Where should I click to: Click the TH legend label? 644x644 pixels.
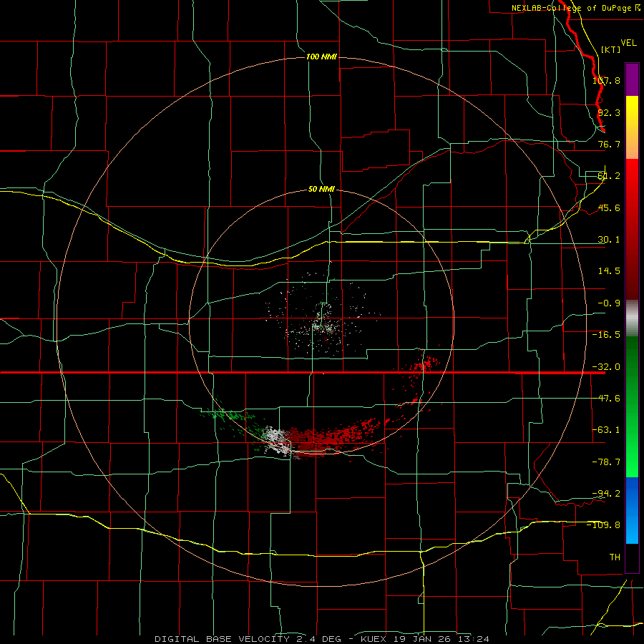pos(615,557)
